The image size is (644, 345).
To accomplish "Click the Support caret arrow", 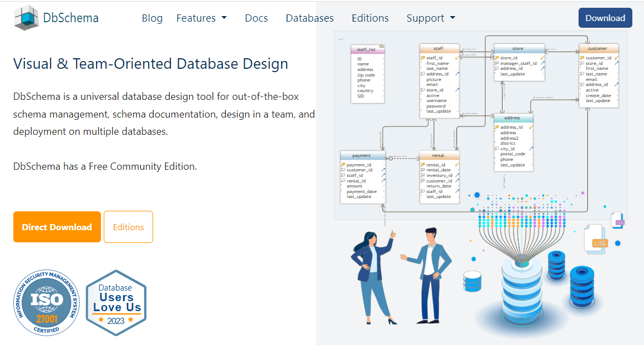I will pos(453,18).
